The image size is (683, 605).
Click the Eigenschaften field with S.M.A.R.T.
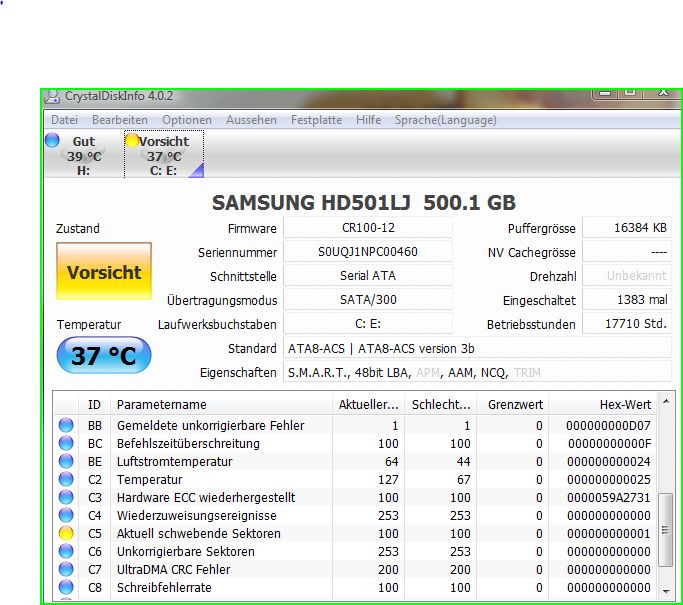(x=477, y=372)
